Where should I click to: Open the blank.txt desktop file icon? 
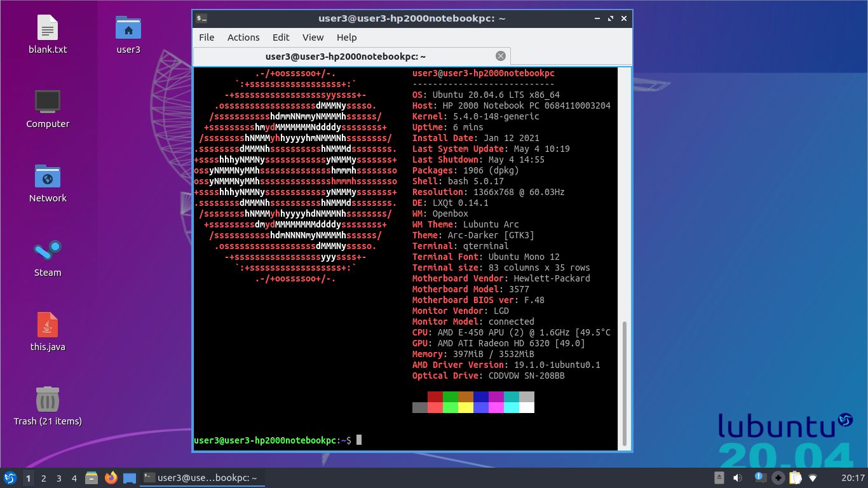coord(48,29)
